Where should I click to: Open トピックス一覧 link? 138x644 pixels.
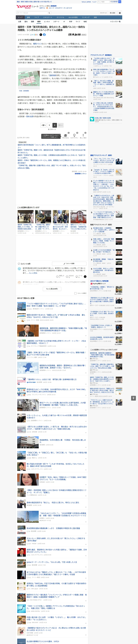click(115, 21)
